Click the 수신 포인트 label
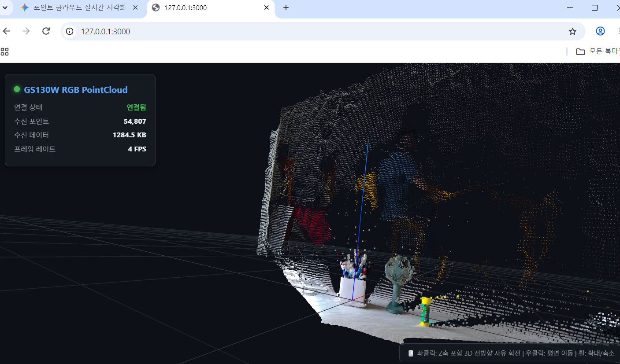 pos(31,121)
